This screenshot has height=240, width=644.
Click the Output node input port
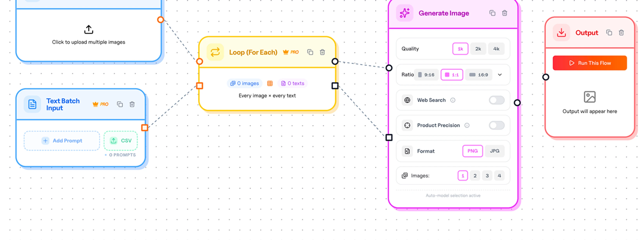pos(546,77)
